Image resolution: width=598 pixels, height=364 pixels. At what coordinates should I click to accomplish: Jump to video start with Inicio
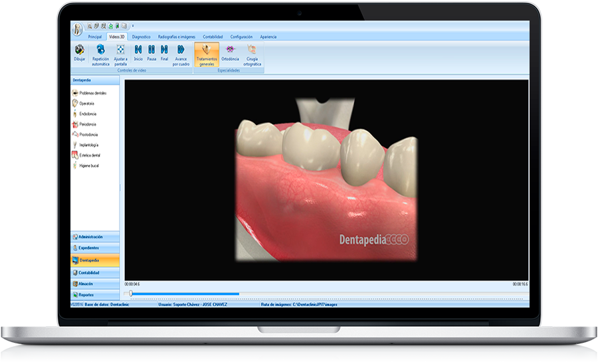tap(138, 50)
